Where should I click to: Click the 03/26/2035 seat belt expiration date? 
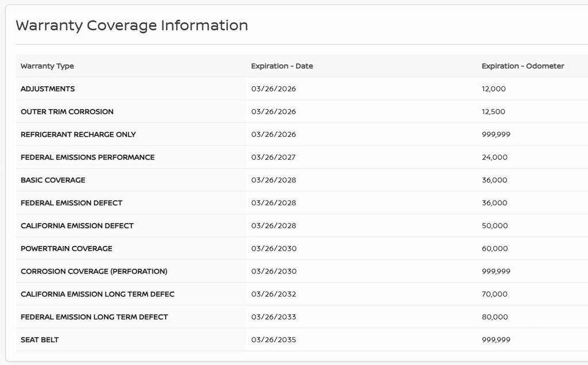click(273, 340)
